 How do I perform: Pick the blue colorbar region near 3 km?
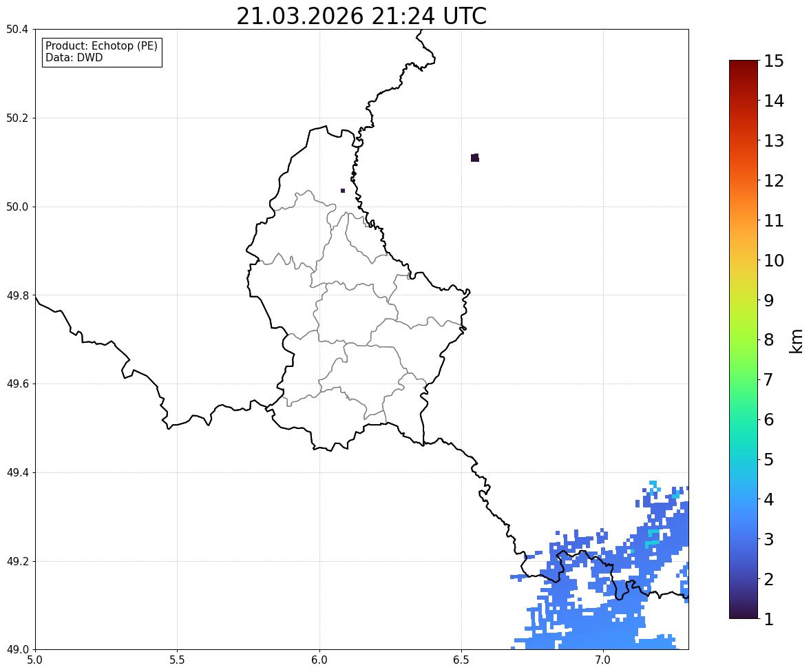coord(744,539)
